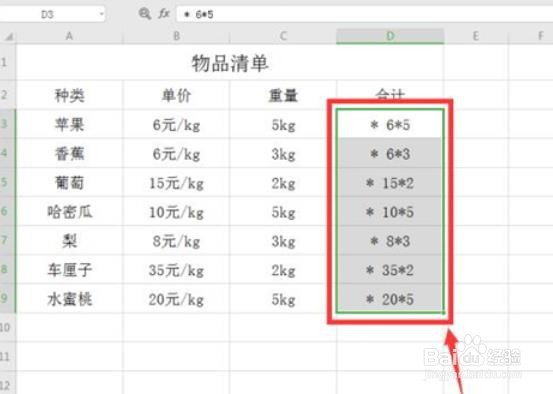Select column B header
This screenshot has width=553, height=394.
click(176, 36)
